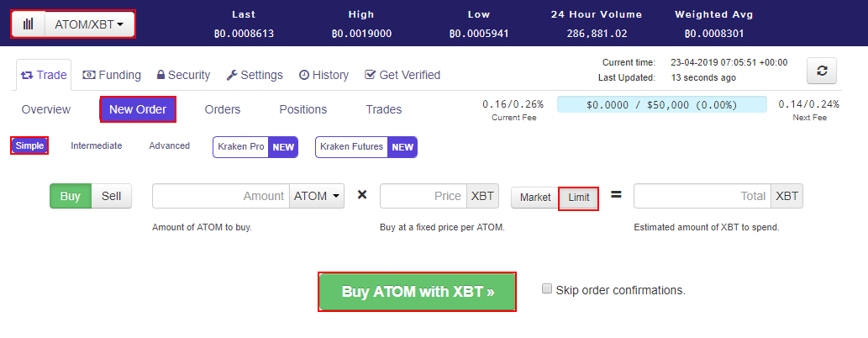Select the Sell toggle button
The height and width of the screenshot is (338, 868).
(x=111, y=196)
